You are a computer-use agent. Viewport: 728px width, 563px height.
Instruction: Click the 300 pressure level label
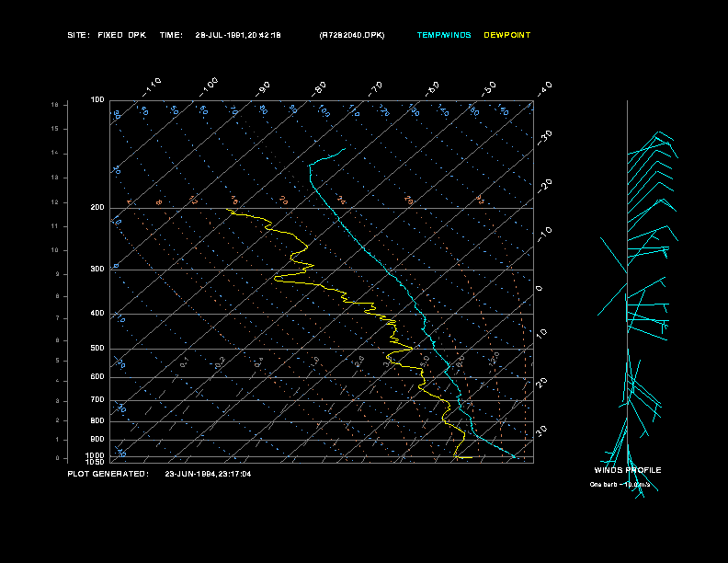coord(97,269)
